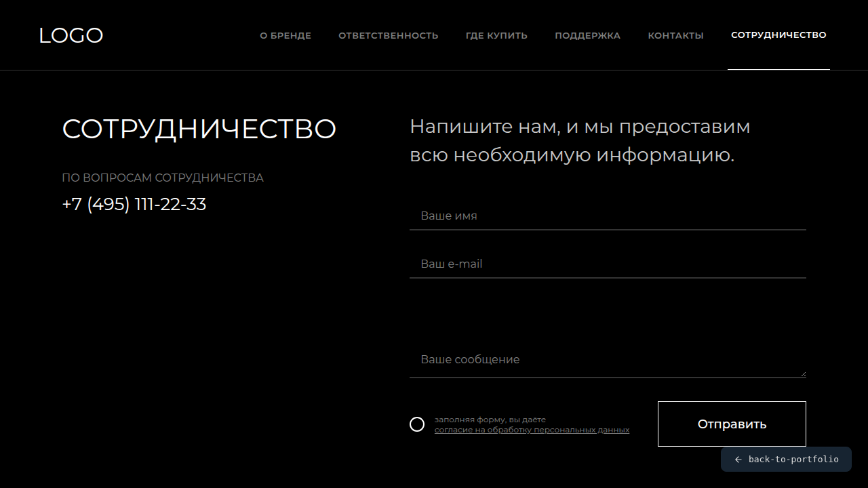Screen dimensions: 868x488
Task: Tick the personal data consent circle
Action: (417, 424)
